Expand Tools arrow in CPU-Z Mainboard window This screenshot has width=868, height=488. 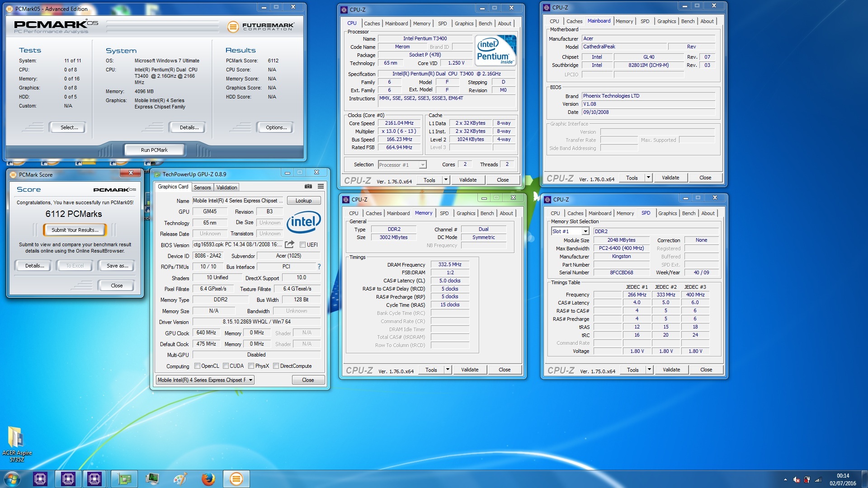click(648, 178)
